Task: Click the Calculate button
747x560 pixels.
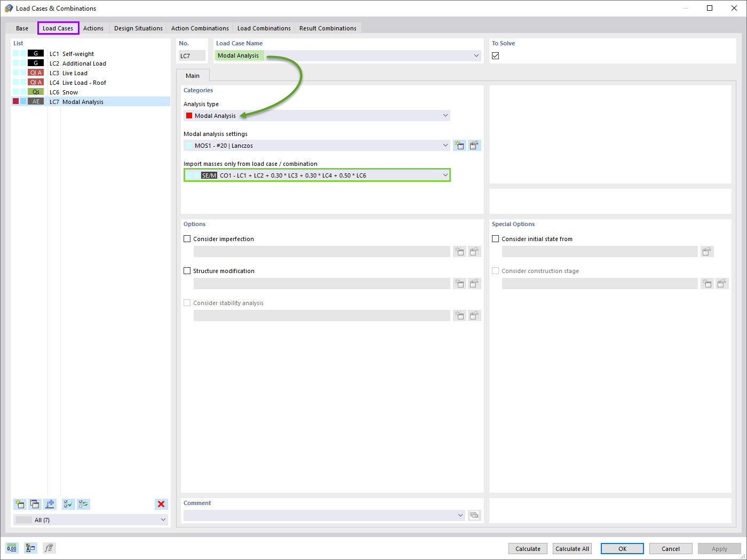Action: [x=528, y=548]
